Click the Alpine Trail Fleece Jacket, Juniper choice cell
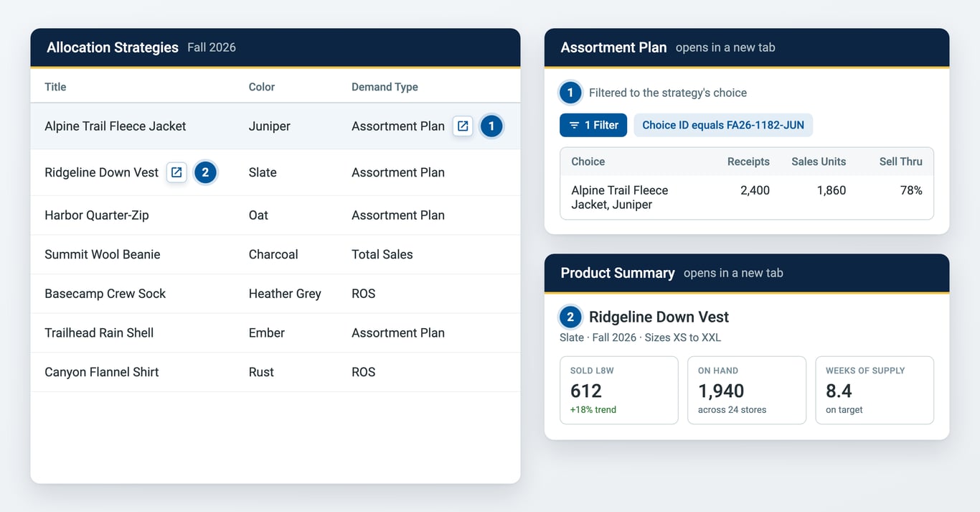This screenshot has width=980, height=512. (620, 197)
